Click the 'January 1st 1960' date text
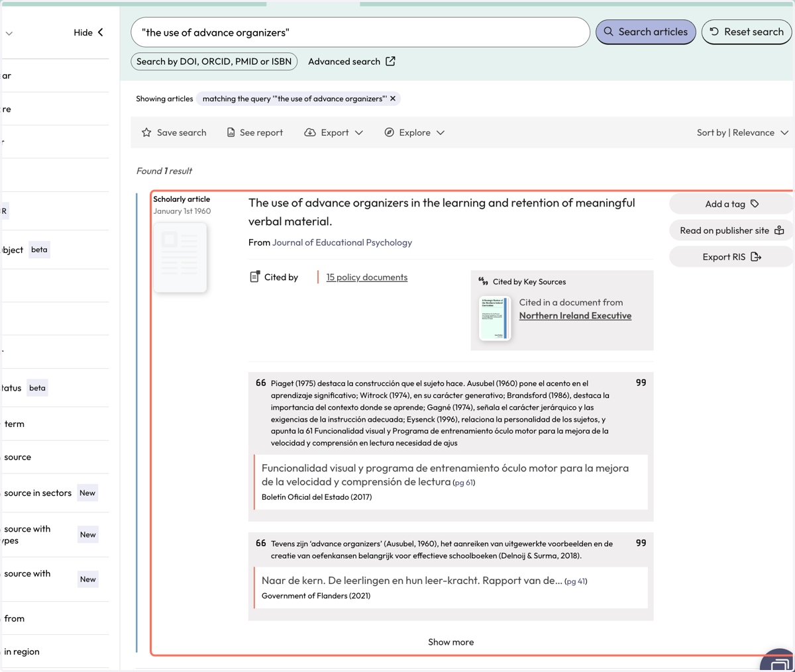 coord(182,211)
